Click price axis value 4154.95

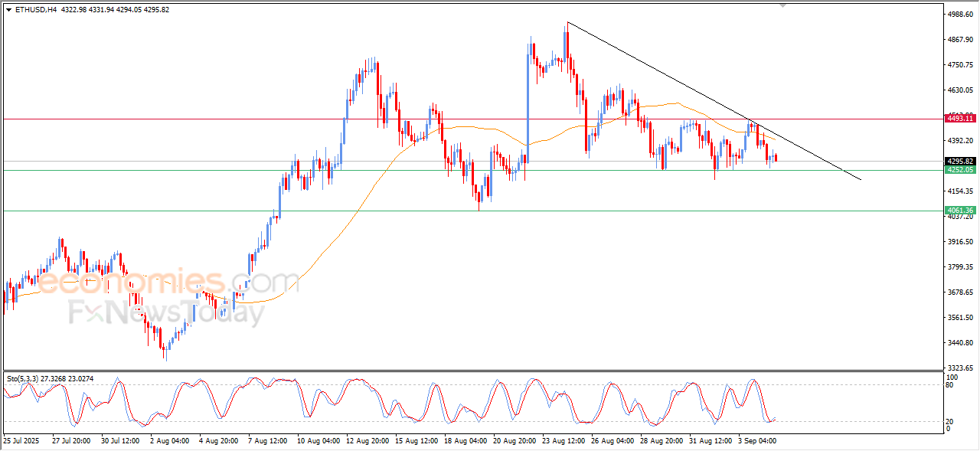[x=959, y=191]
